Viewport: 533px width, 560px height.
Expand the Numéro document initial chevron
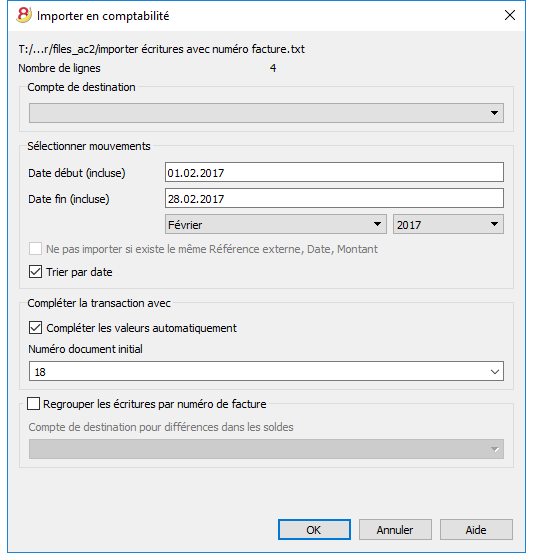point(495,371)
